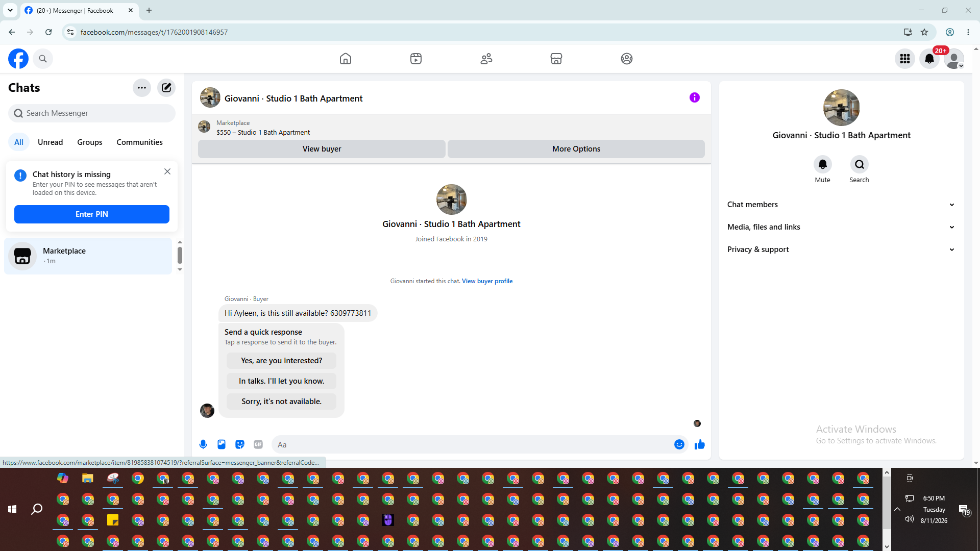This screenshot has width=980, height=551.
Task: Click the apartment thumbnail in the side panel
Action: [x=842, y=108]
